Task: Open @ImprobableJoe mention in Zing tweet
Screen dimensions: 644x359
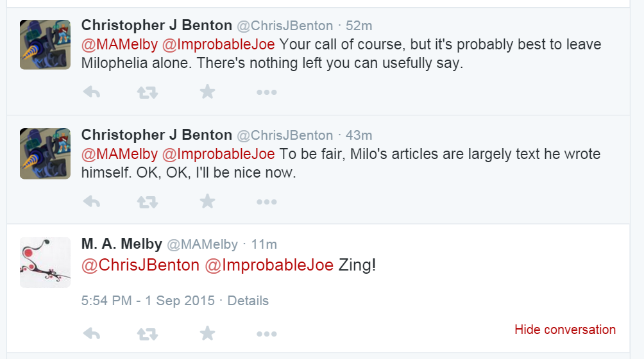Action: pyautogui.click(x=269, y=265)
